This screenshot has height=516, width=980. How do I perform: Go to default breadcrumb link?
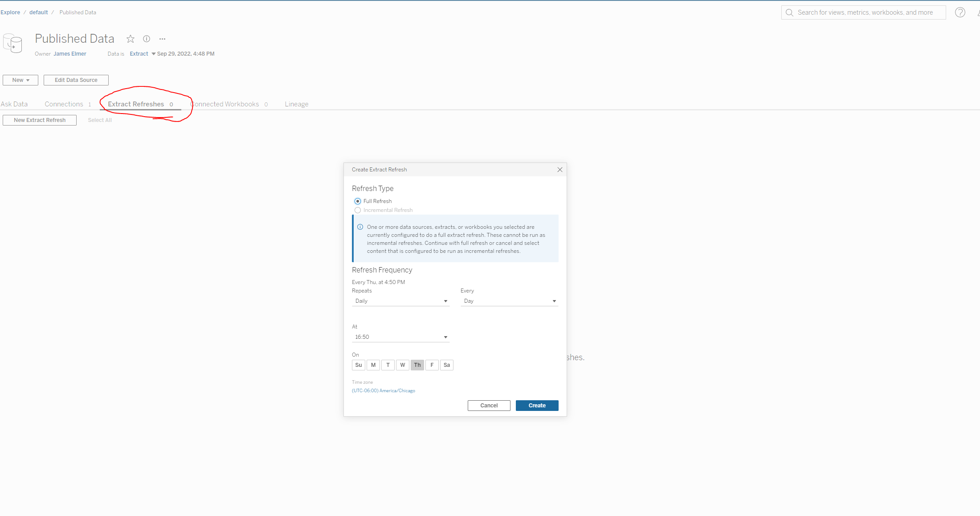point(39,12)
